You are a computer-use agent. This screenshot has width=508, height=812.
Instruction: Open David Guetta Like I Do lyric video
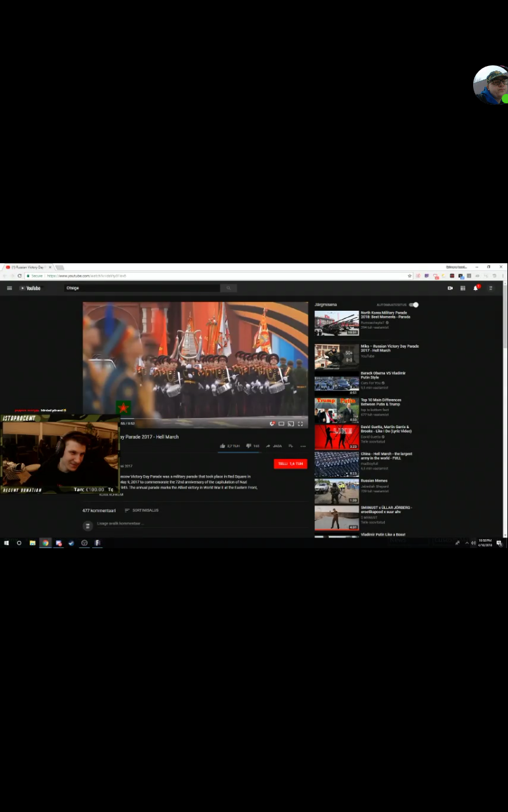pyautogui.click(x=386, y=429)
